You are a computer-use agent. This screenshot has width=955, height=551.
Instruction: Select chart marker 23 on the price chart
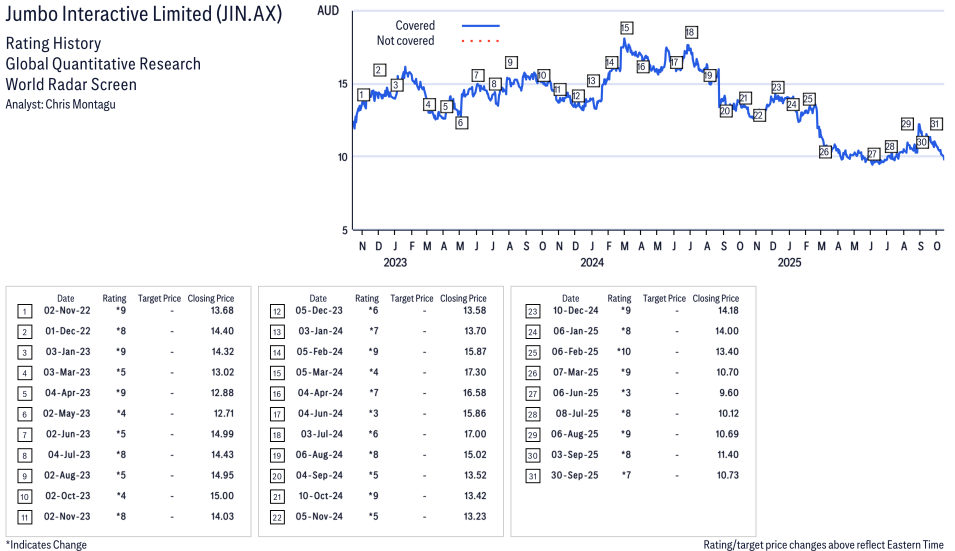(777, 88)
